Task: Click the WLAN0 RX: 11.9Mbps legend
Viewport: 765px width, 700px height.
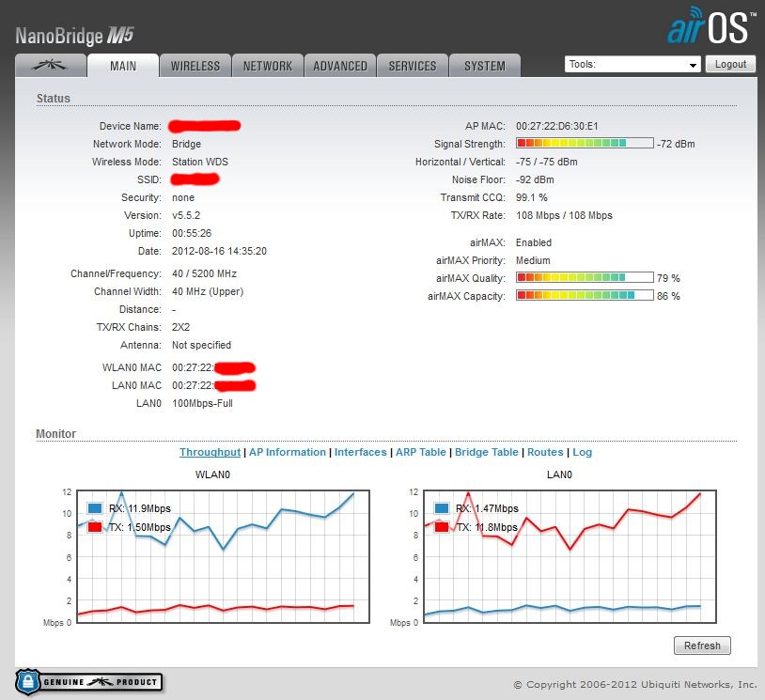Action: pyautogui.click(x=139, y=508)
